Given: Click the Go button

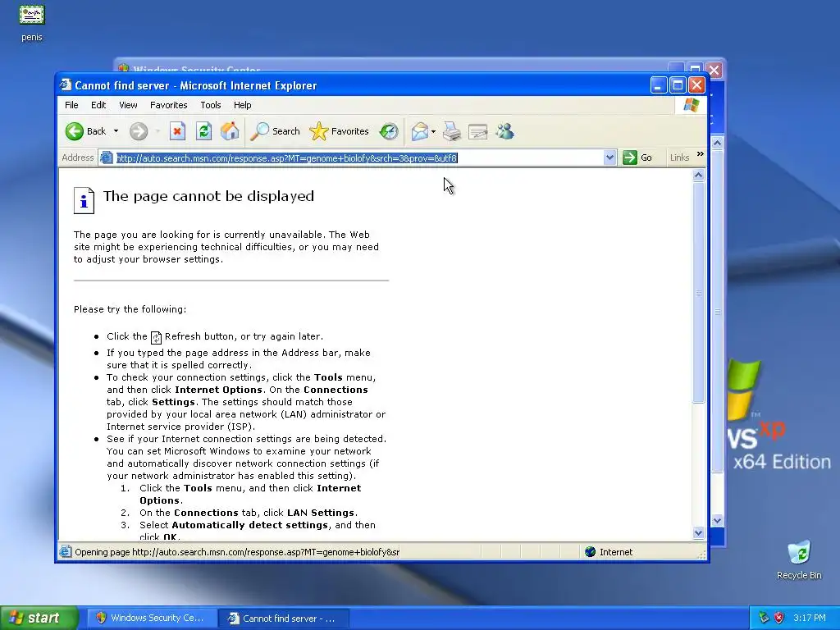Looking at the screenshot, I should (x=637, y=157).
